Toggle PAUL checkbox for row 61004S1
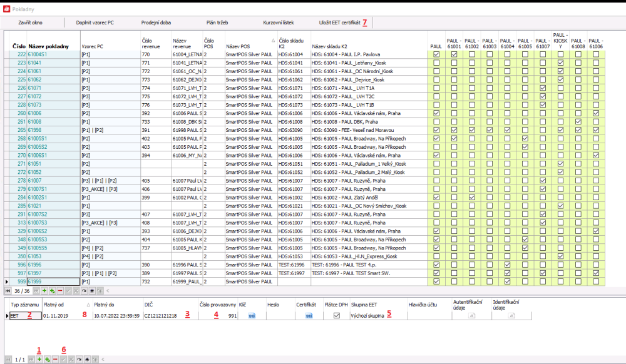 coord(436,54)
